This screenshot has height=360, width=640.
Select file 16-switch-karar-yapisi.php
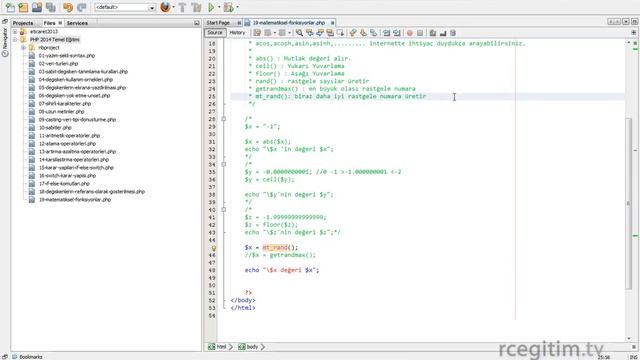click(67, 176)
